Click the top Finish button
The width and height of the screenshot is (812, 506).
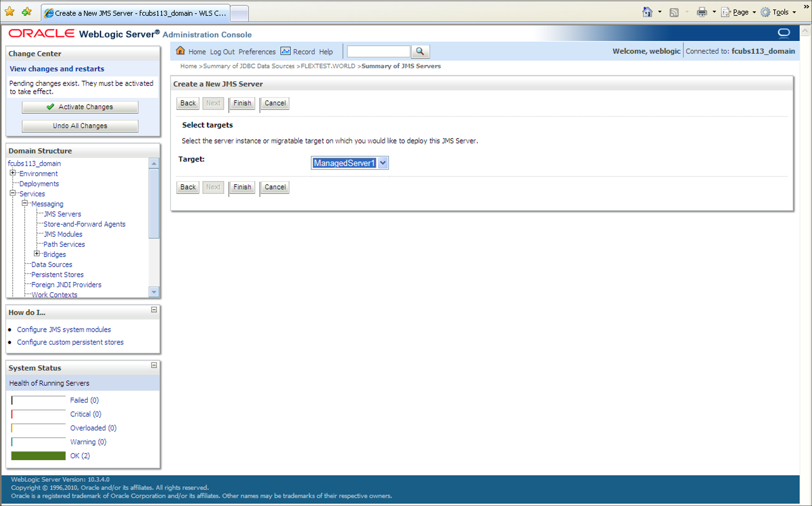click(x=242, y=103)
